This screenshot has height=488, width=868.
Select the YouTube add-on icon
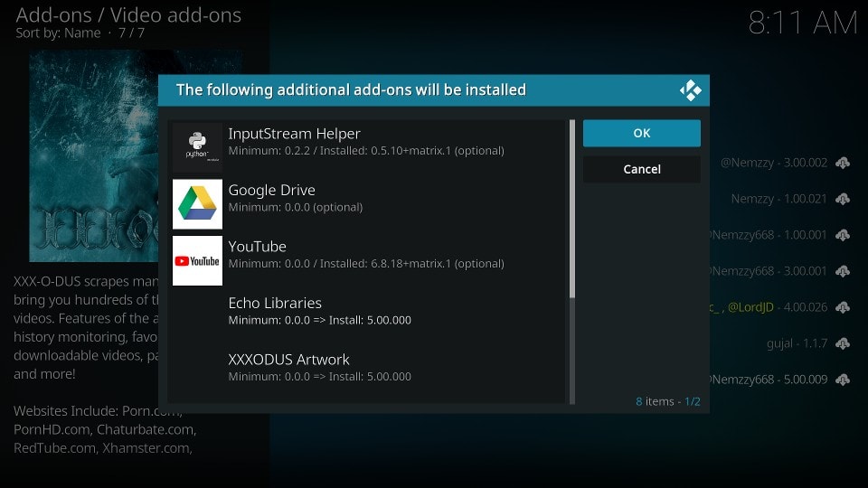[197, 260]
